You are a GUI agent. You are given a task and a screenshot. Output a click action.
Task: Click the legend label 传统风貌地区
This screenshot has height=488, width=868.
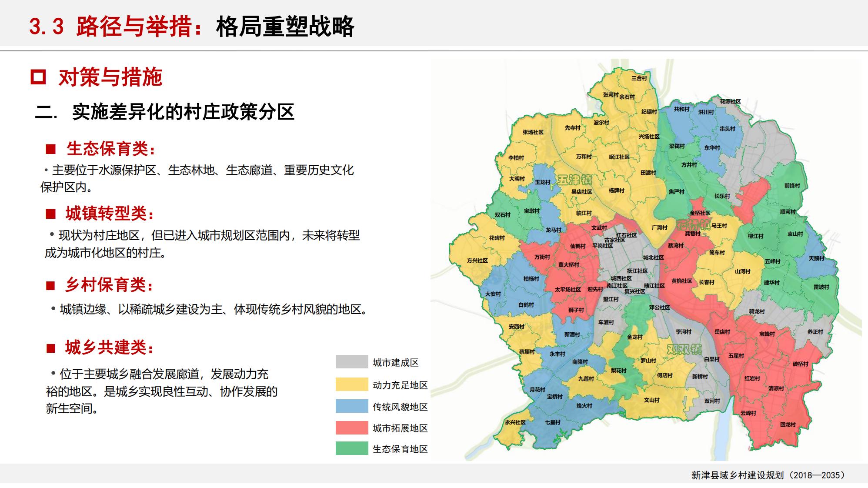[400, 407]
